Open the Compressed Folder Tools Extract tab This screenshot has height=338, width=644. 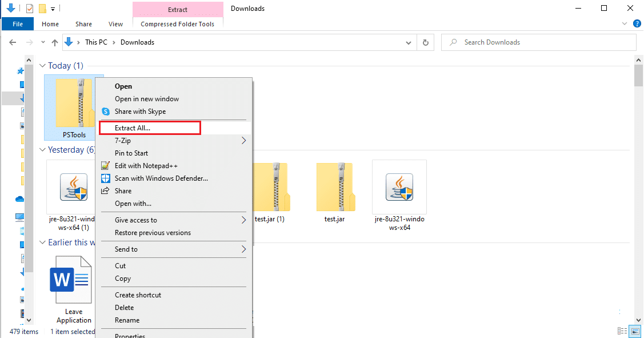pos(178,9)
